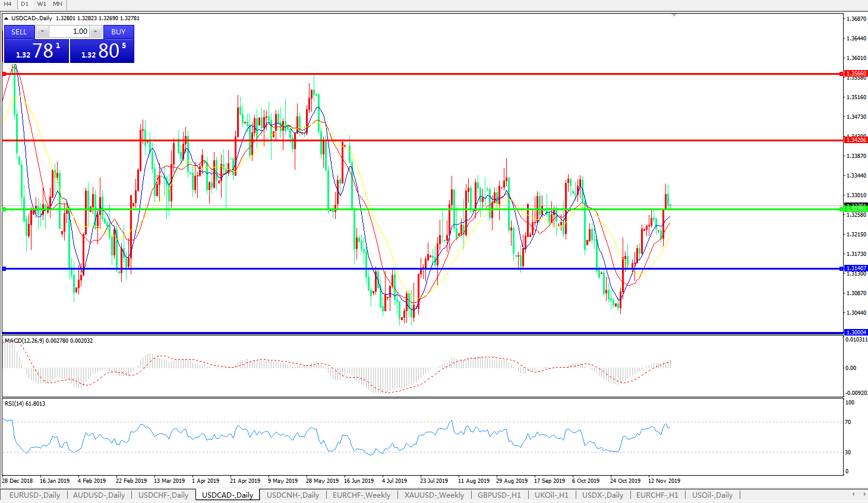
Task: Open the EURUSD-,Daily chart tab
Action: click(x=34, y=495)
